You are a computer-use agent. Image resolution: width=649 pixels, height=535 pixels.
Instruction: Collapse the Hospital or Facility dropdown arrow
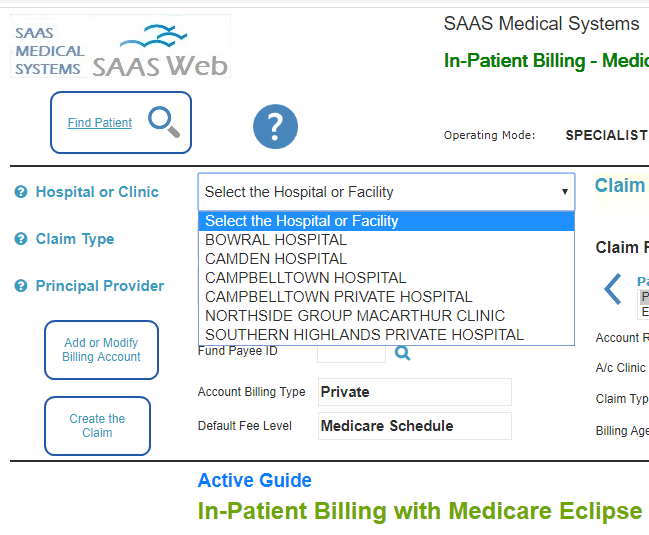coord(565,192)
